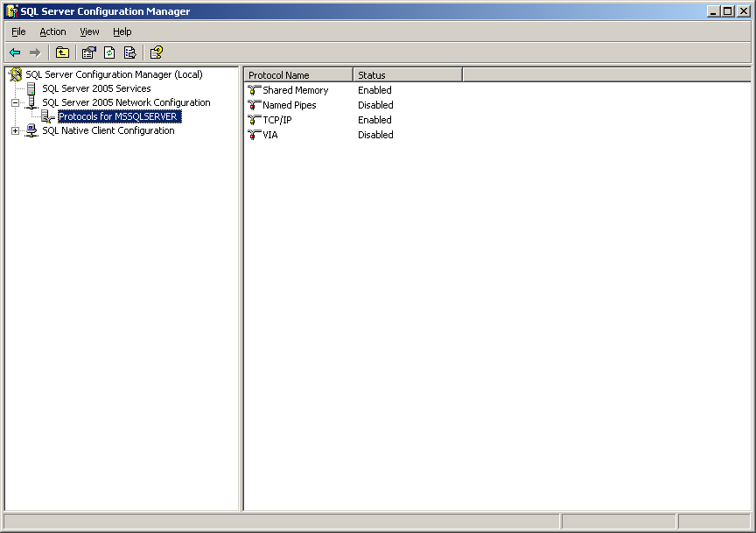This screenshot has width=756, height=533.
Task: Click the SQL Server 2005 Services icon
Action: tap(31, 88)
